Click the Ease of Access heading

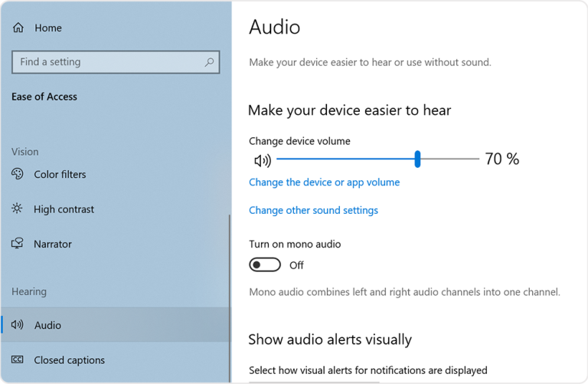click(x=44, y=97)
